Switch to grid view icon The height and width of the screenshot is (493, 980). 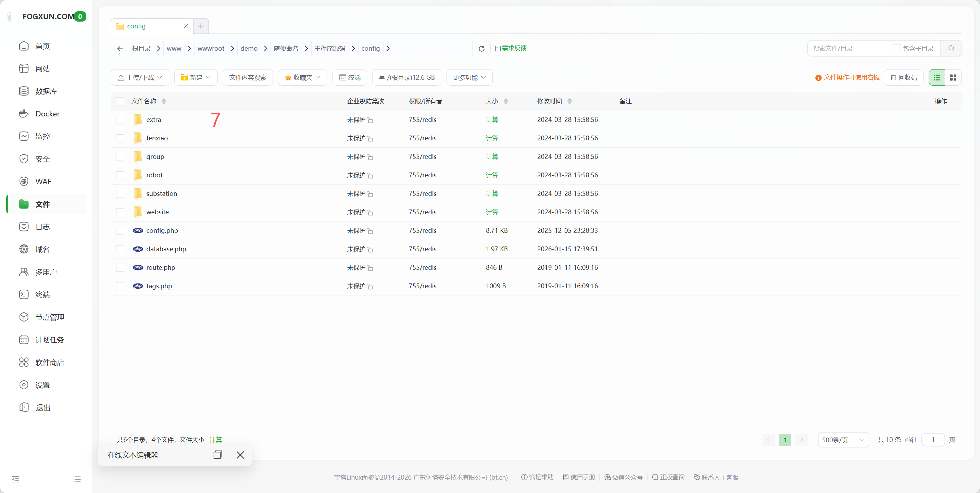pyautogui.click(x=953, y=78)
